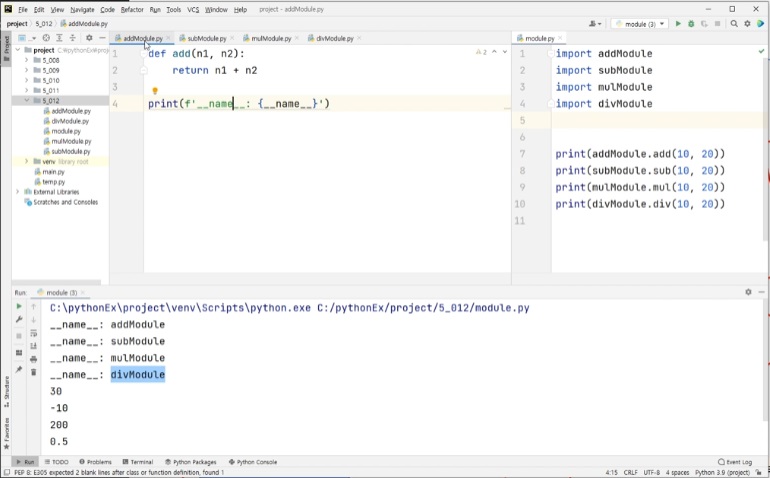The image size is (770, 478).
Task: Expand the 5_010 folder
Action: (x=26, y=80)
